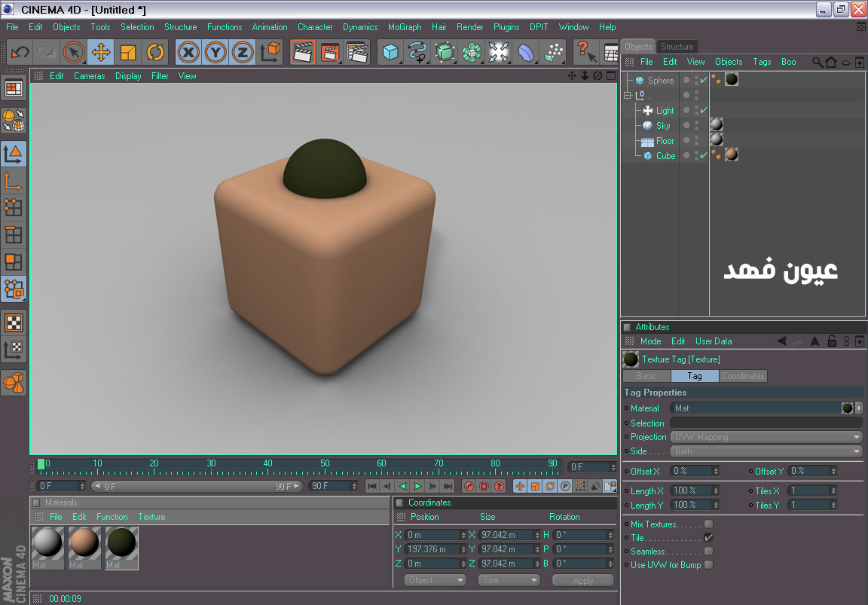The height and width of the screenshot is (605, 868).
Task: Open the spline tools icon
Action: coord(417,53)
